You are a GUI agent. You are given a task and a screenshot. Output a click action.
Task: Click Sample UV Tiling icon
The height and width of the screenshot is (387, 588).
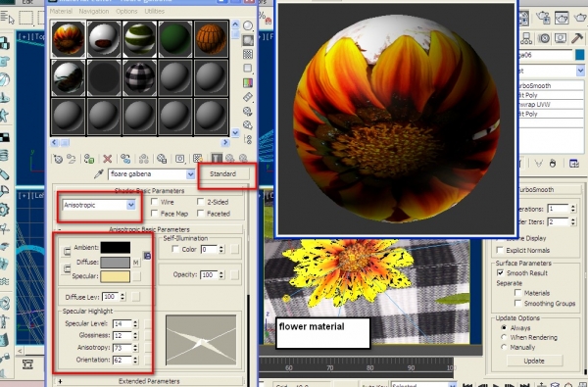[248, 69]
